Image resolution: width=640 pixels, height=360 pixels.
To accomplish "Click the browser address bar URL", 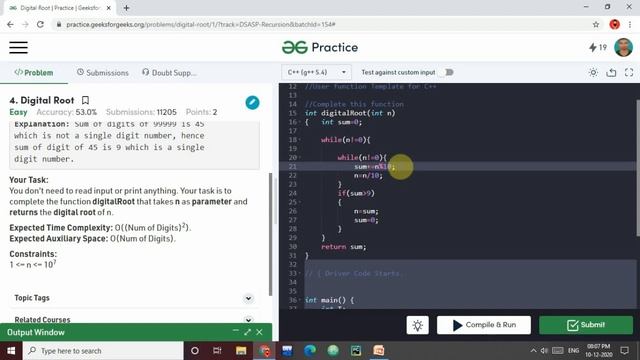I will click(200, 24).
